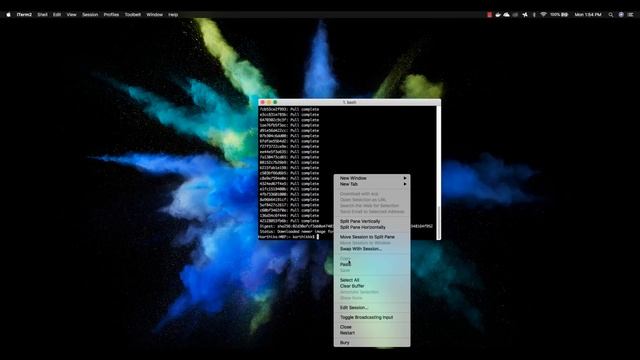The height and width of the screenshot is (360, 640).
Task: Click the battery 100% indicator
Action: tap(559, 14)
